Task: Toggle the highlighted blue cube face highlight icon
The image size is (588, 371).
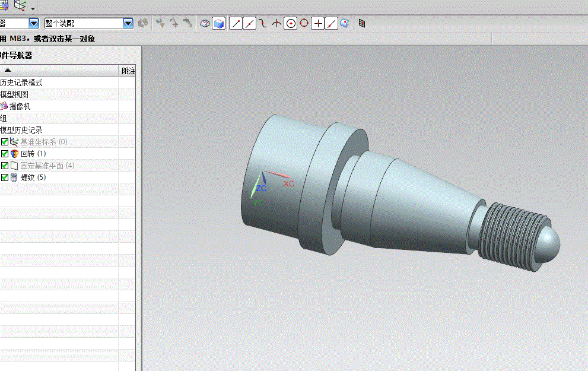Action: (218, 23)
